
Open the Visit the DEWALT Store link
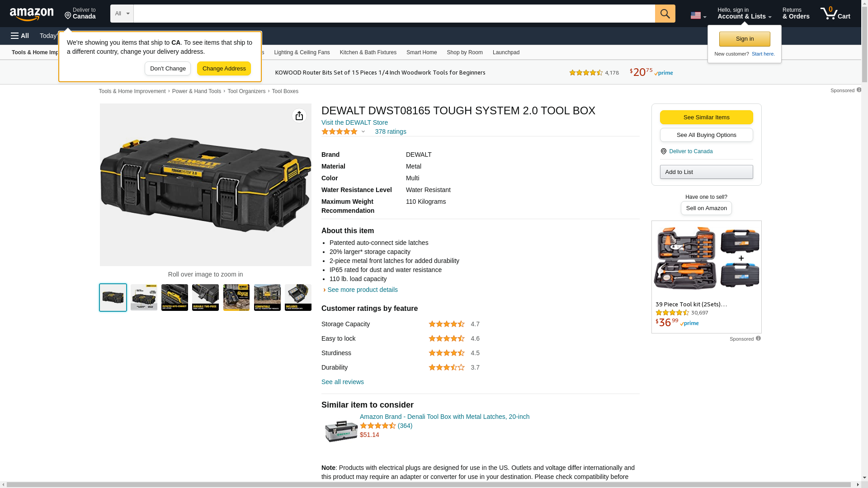(x=354, y=122)
